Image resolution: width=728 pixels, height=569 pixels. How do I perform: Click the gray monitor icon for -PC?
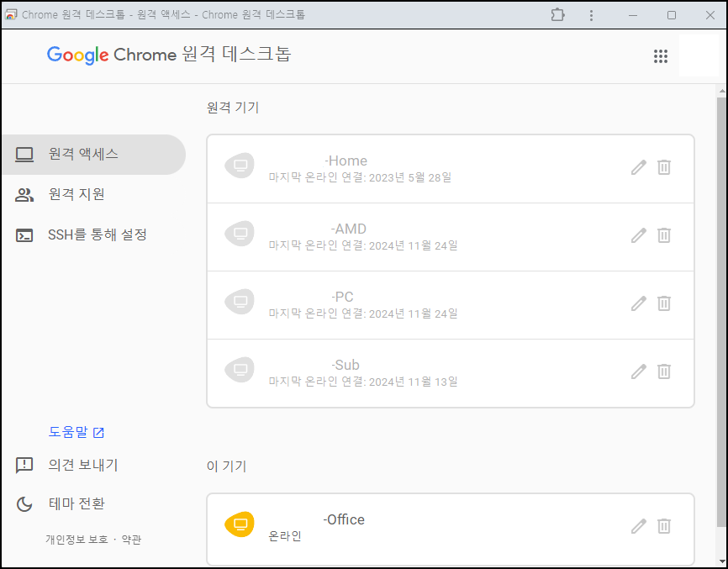click(x=240, y=302)
